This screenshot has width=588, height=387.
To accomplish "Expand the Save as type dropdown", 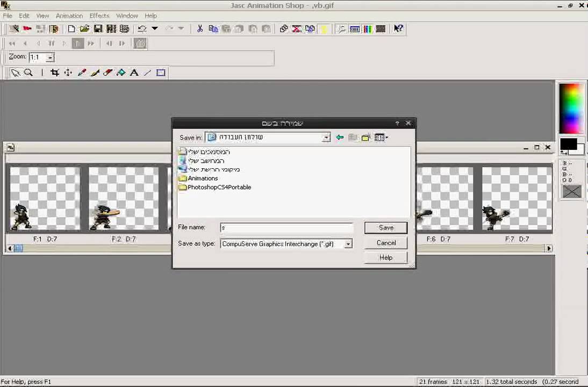I will click(348, 244).
